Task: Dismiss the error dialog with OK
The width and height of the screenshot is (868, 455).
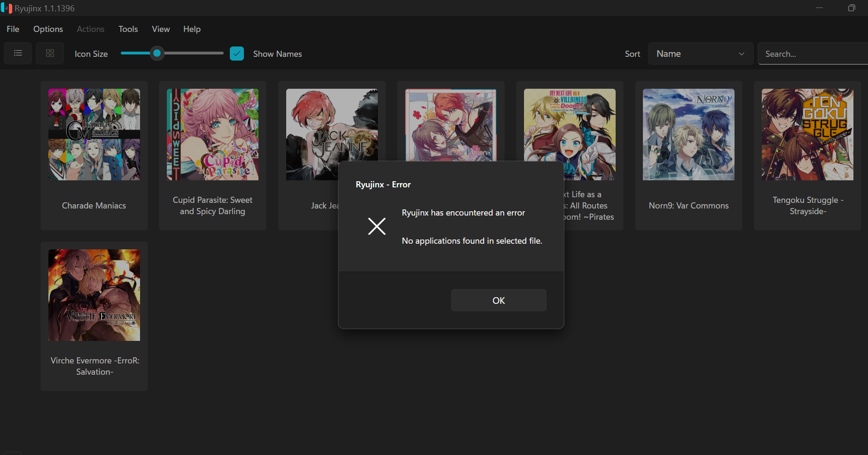Action: [499, 301]
